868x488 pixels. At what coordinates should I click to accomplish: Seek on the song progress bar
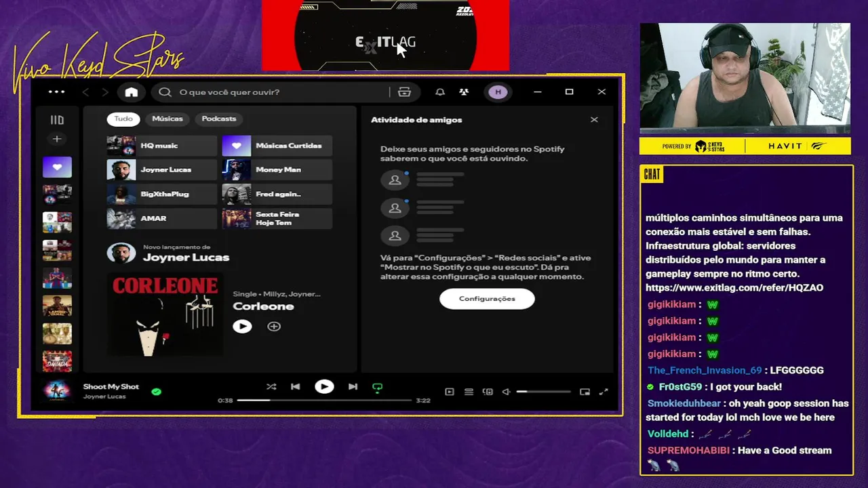324,401
